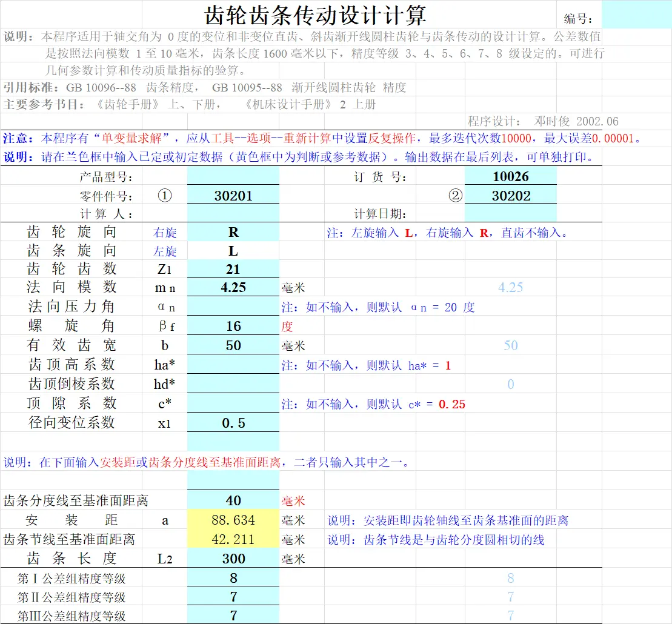Screen dimensions: 672x624
Task: Click the 第Ⅰ公差组 precision cell showing 8
Action: [233, 577]
